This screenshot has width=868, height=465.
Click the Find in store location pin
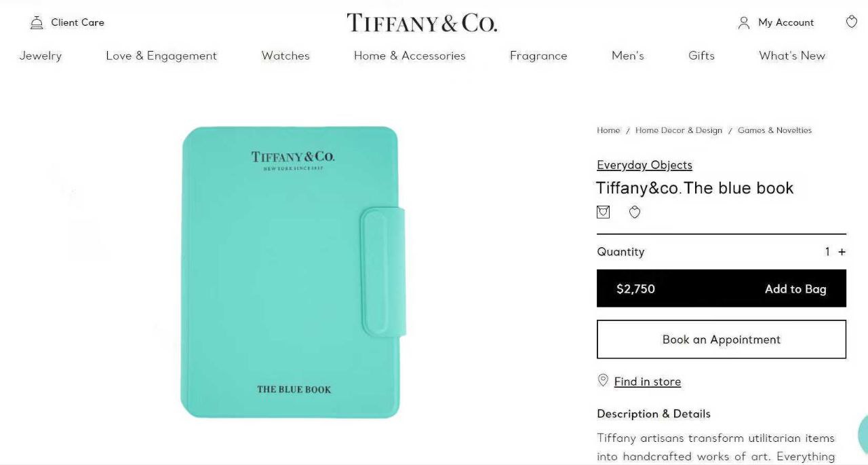click(x=603, y=380)
